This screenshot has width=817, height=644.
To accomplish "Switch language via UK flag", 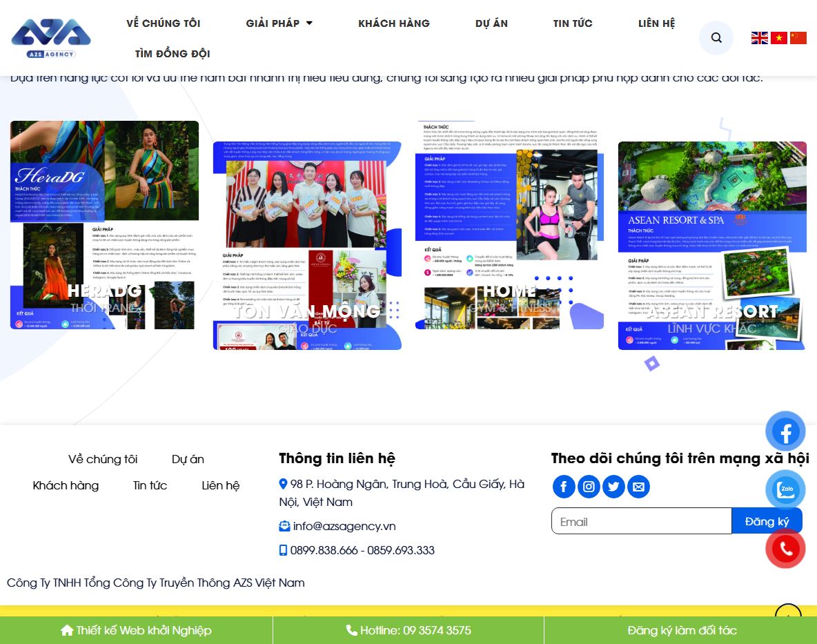I will click(x=759, y=37).
